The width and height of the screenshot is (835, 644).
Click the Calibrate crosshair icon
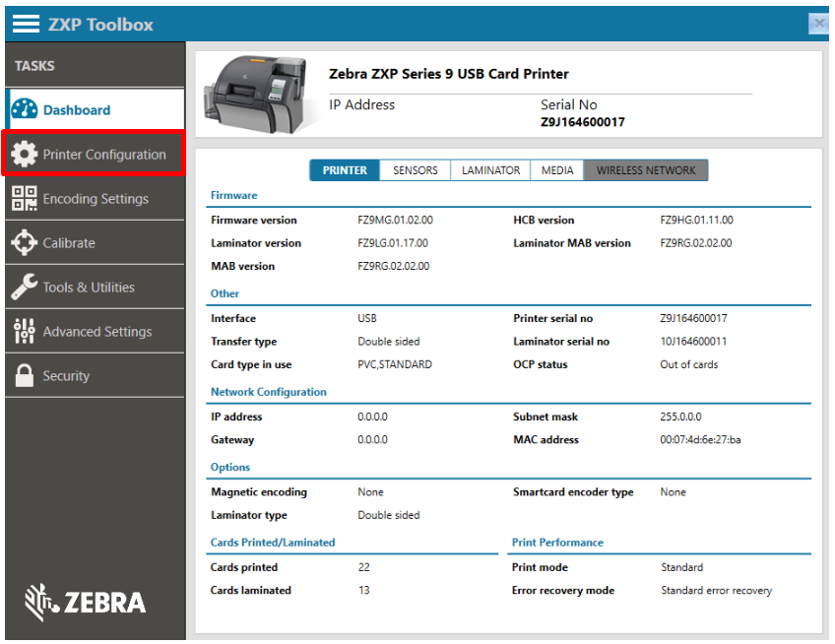[x=26, y=242]
